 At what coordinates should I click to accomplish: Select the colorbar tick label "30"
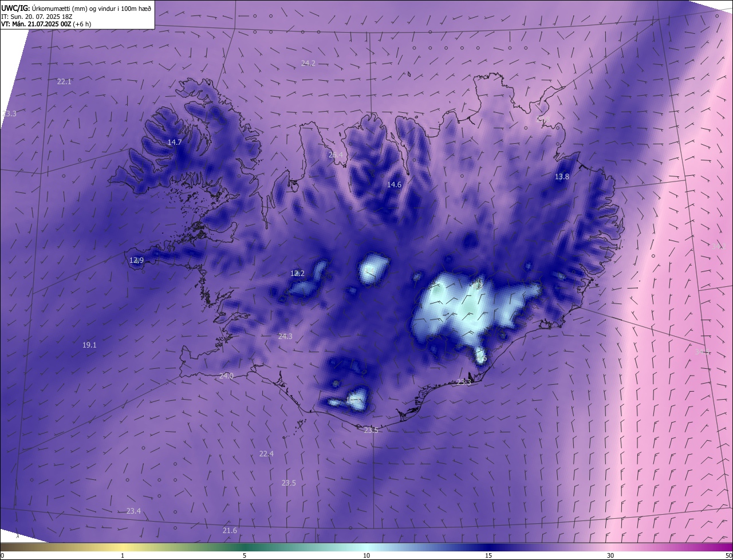[x=610, y=555]
